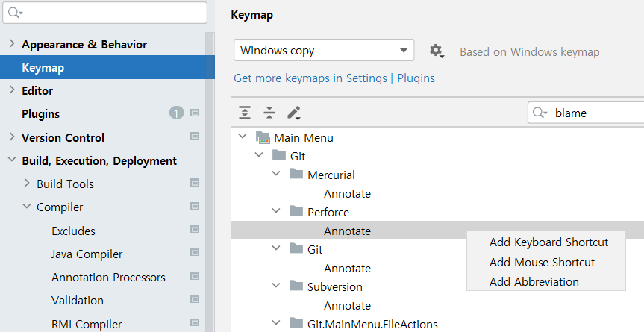The image size is (644, 332).
Task: Click the magnifier icon in the blame search field
Action: pyautogui.click(x=540, y=113)
